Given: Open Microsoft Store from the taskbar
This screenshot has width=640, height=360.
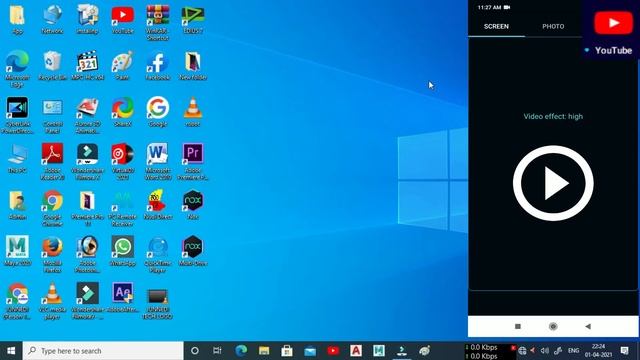Looking at the screenshot, I should [287, 351].
